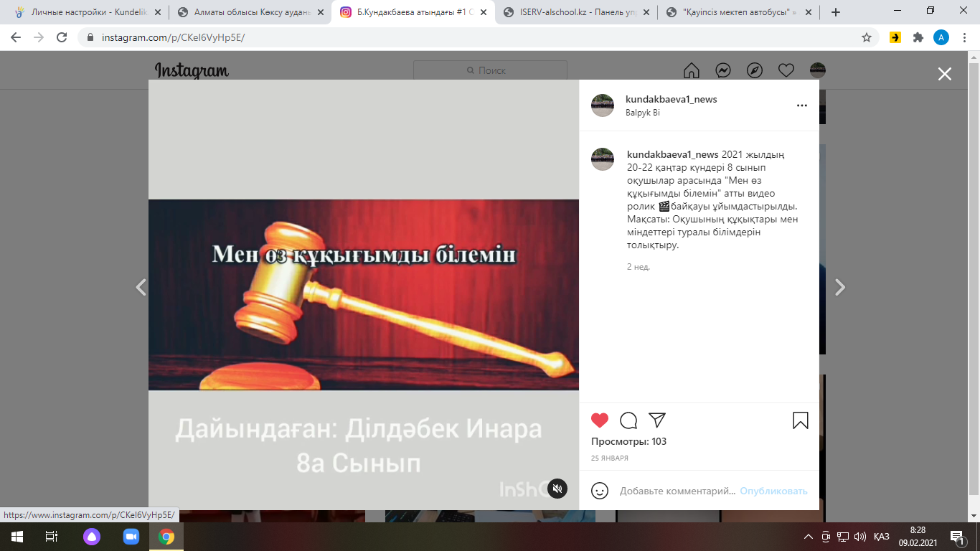Bookmark this page with star icon

point(867,37)
